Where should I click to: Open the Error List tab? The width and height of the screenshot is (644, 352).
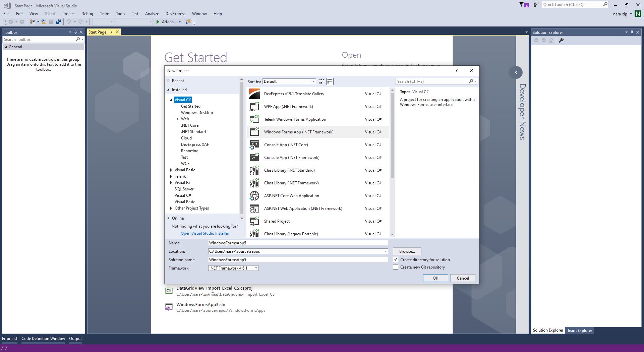(10, 339)
